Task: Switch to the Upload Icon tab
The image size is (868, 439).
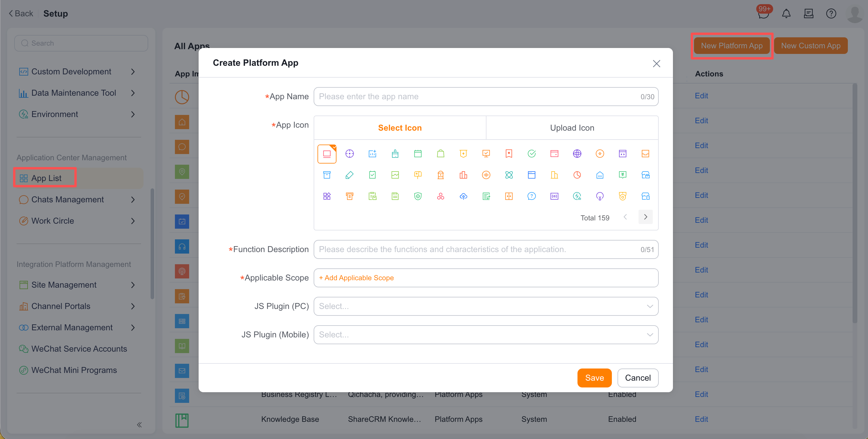Action: (x=572, y=128)
